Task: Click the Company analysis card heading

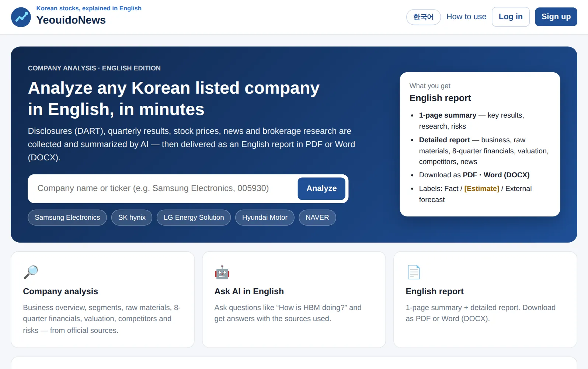Action: 60,292
